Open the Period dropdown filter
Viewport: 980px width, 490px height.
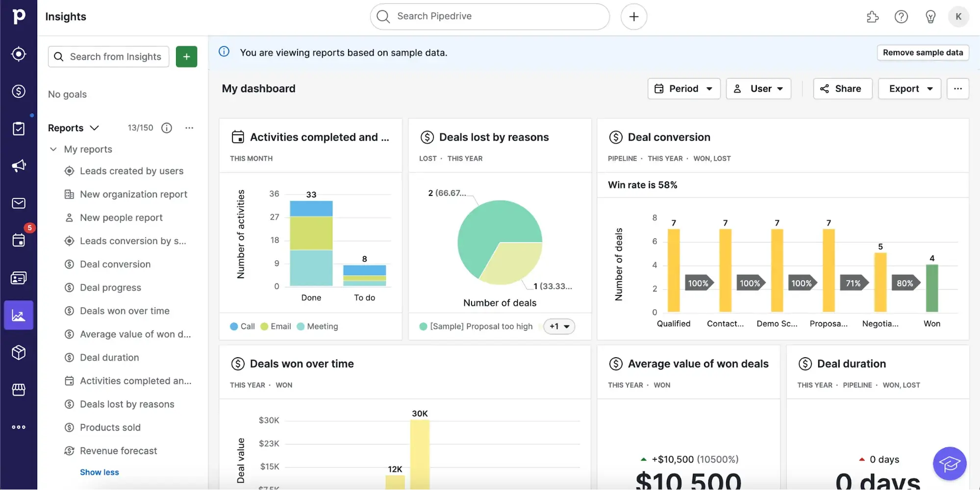(683, 89)
